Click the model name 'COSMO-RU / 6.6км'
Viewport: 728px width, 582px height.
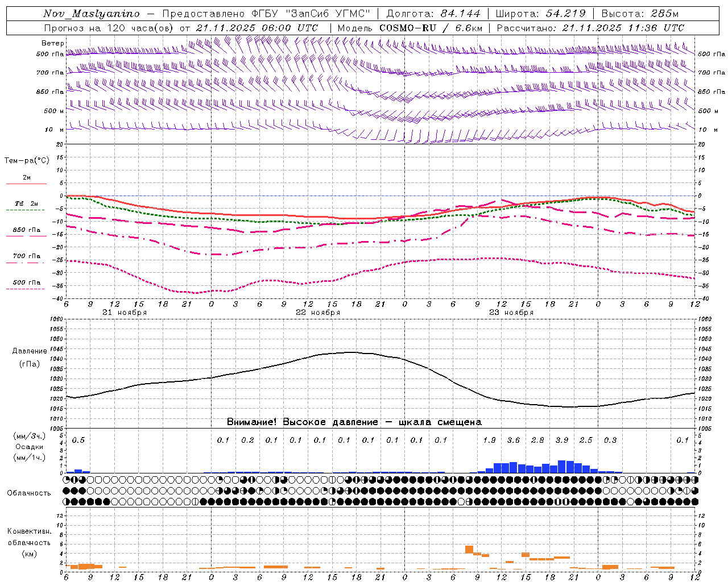tap(431, 28)
